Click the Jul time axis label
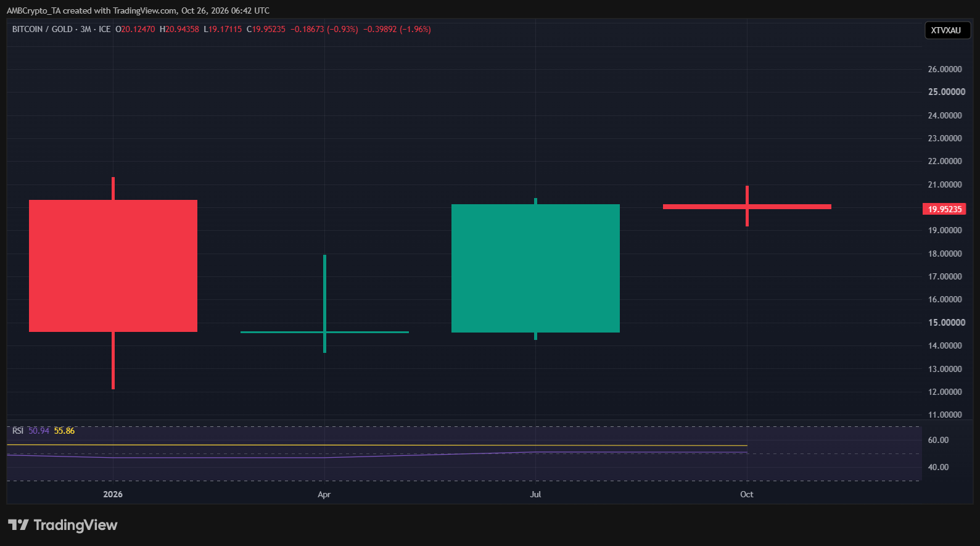980x546 pixels. (x=535, y=494)
